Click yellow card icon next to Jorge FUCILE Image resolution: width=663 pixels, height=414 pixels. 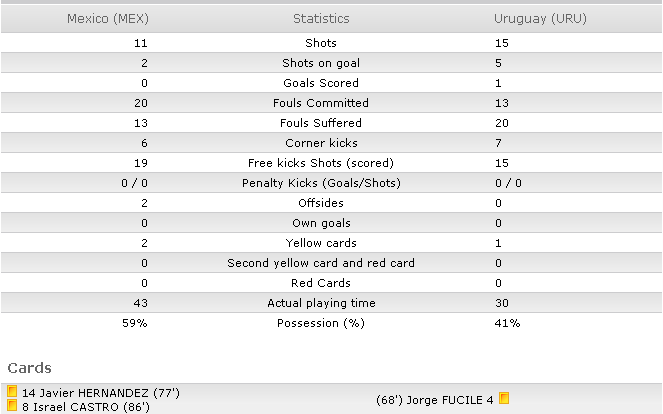504,398
